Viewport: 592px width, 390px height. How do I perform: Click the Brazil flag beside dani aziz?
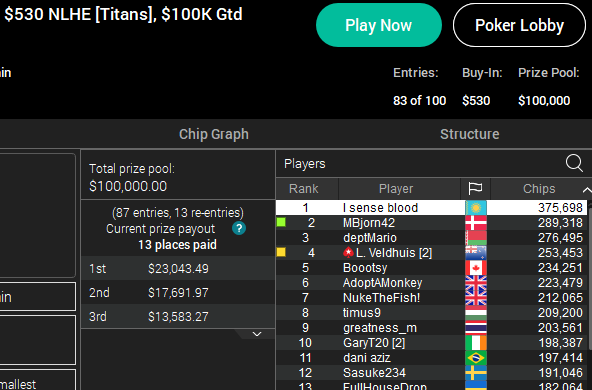tap(476, 358)
